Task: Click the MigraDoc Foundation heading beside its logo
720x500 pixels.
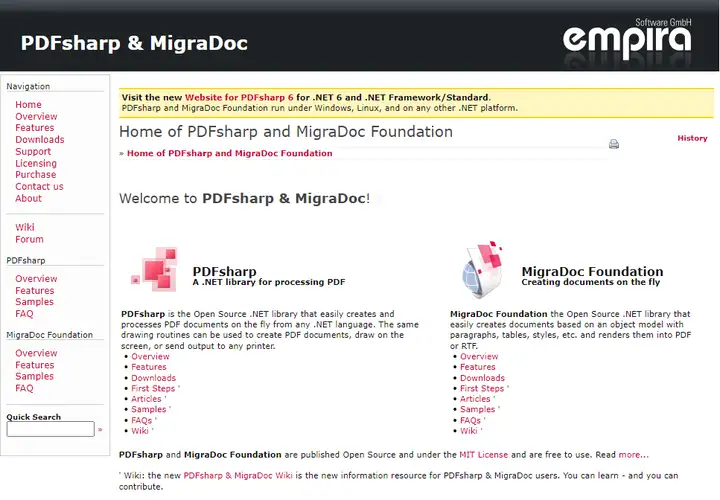Action: pos(592,271)
